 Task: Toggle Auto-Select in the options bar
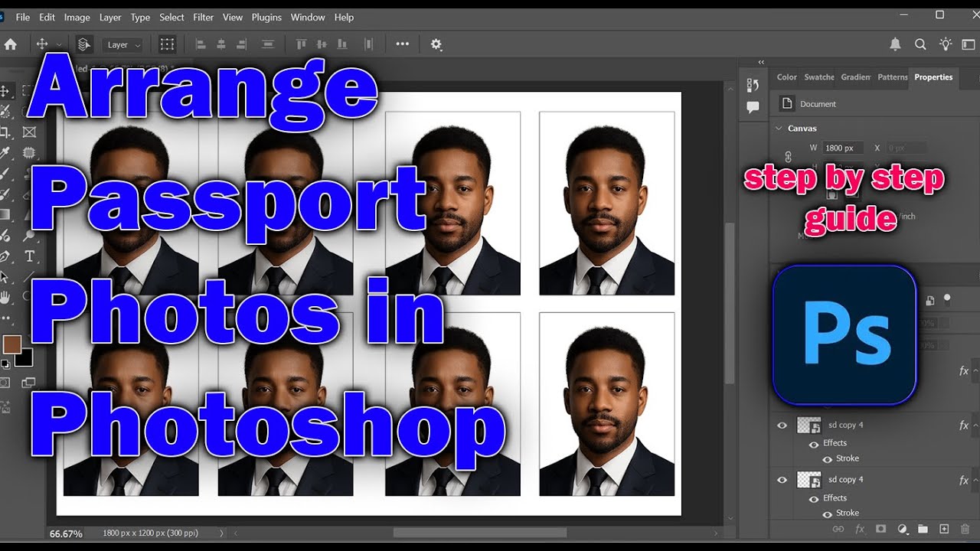[x=84, y=44]
